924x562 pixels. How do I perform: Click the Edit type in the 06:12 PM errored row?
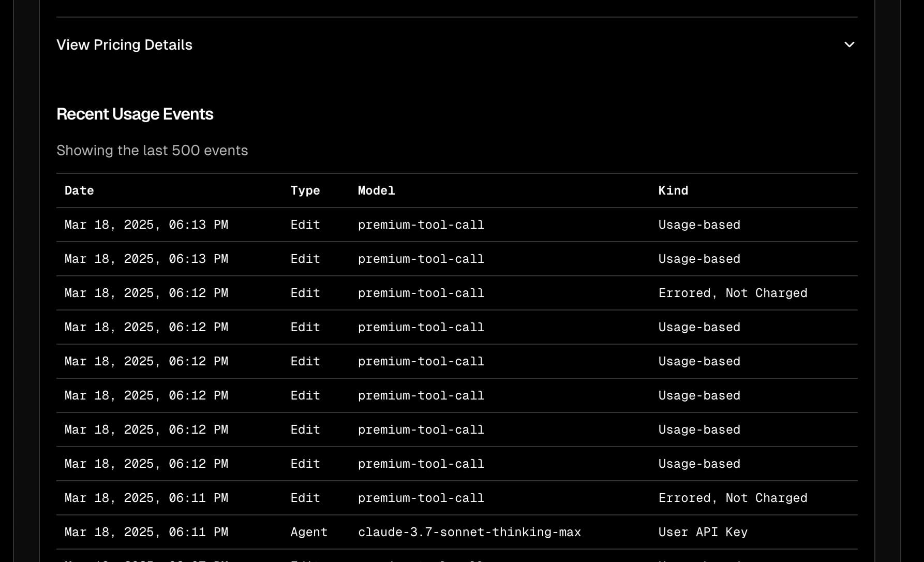tap(305, 293)
